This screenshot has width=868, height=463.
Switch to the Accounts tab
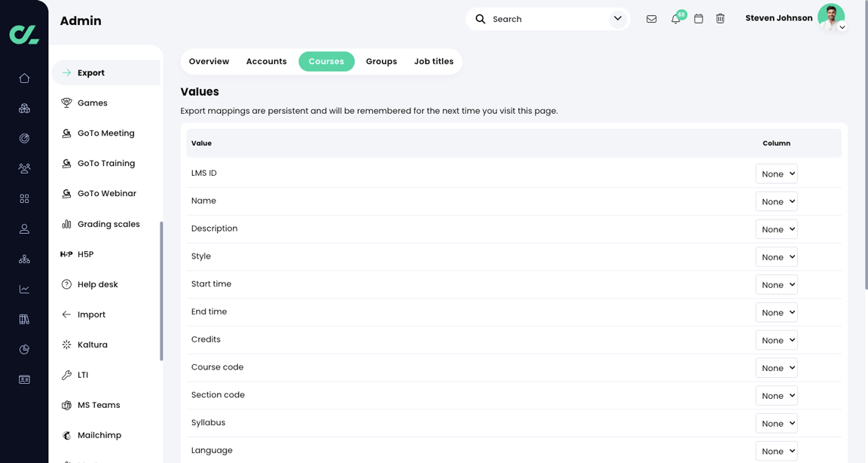(x=266, y=61)
